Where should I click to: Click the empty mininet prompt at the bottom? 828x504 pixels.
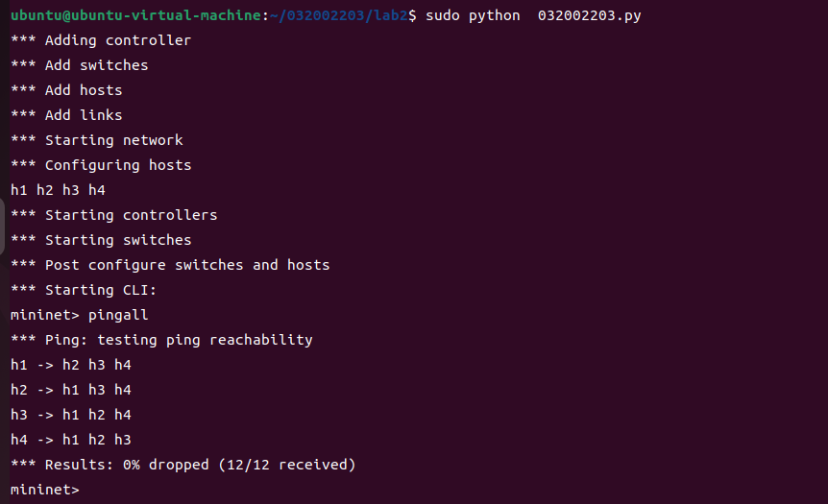click(45, 490)
